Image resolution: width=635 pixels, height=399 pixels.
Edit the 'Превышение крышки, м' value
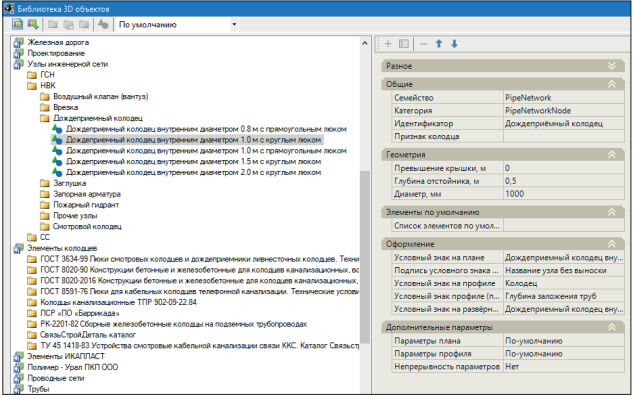click(563, 168)
